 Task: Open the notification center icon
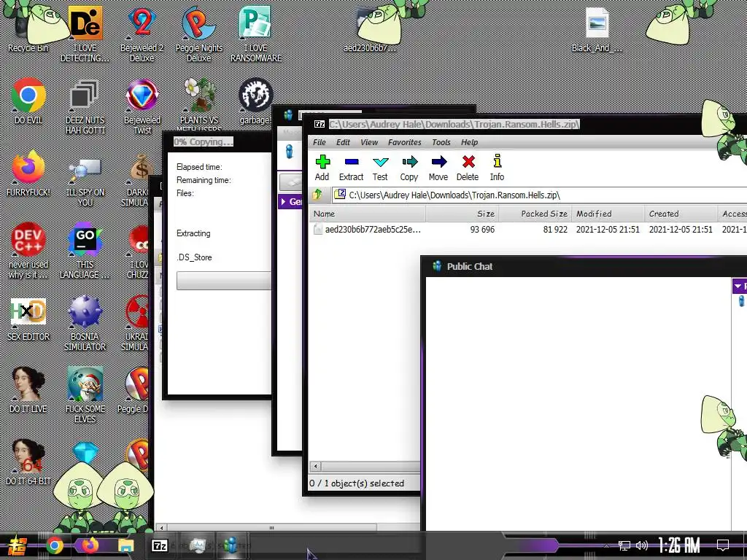[723, 545]
